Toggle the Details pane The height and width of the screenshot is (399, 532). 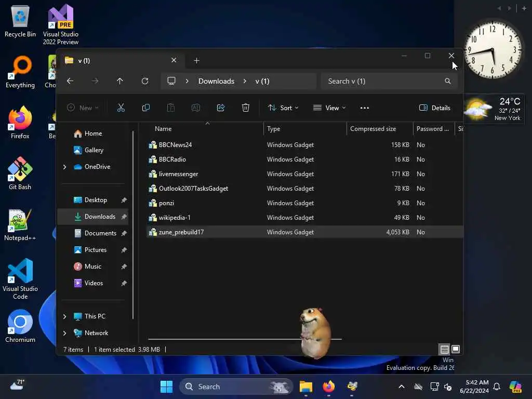pyautogui.click(x=435, y=108)
